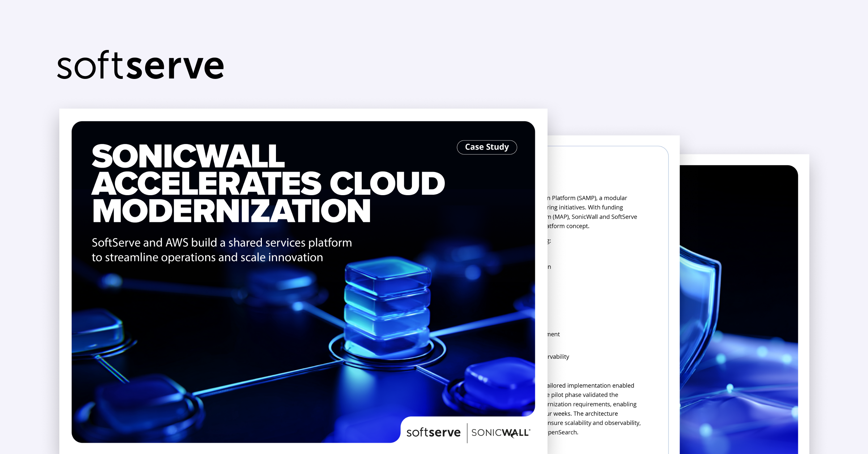Click the 'ring initiatives. With funding' text line
868x454 pixels.
click(x=585, y=207)
